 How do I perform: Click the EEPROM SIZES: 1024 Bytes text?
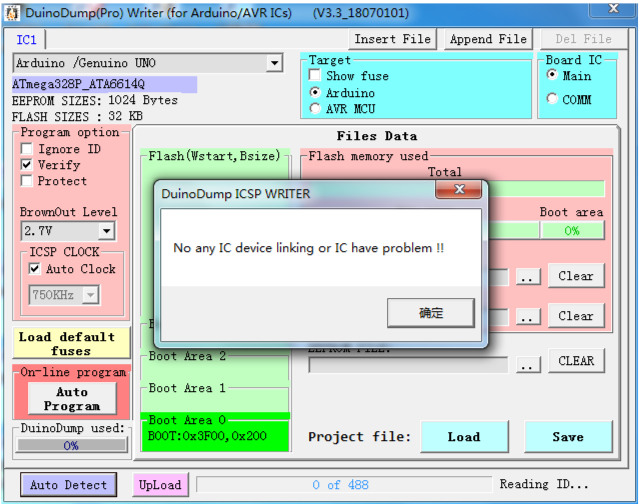tap(95, 100)
